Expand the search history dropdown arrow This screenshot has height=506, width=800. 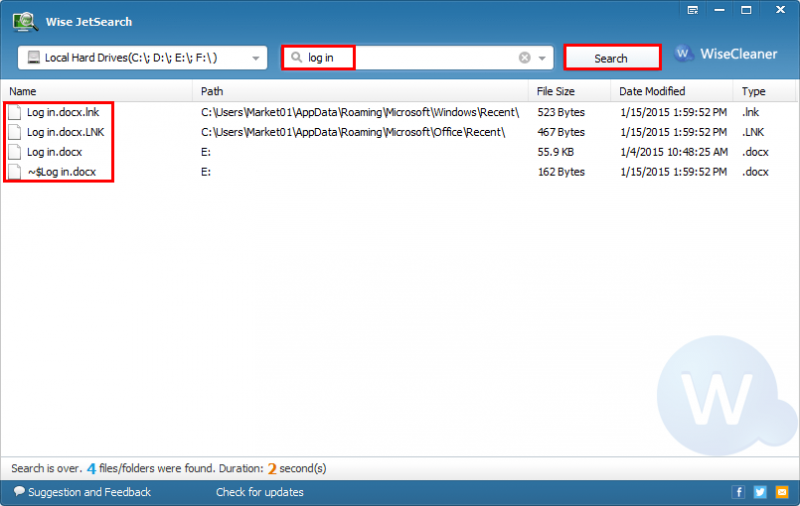(542, 58)
